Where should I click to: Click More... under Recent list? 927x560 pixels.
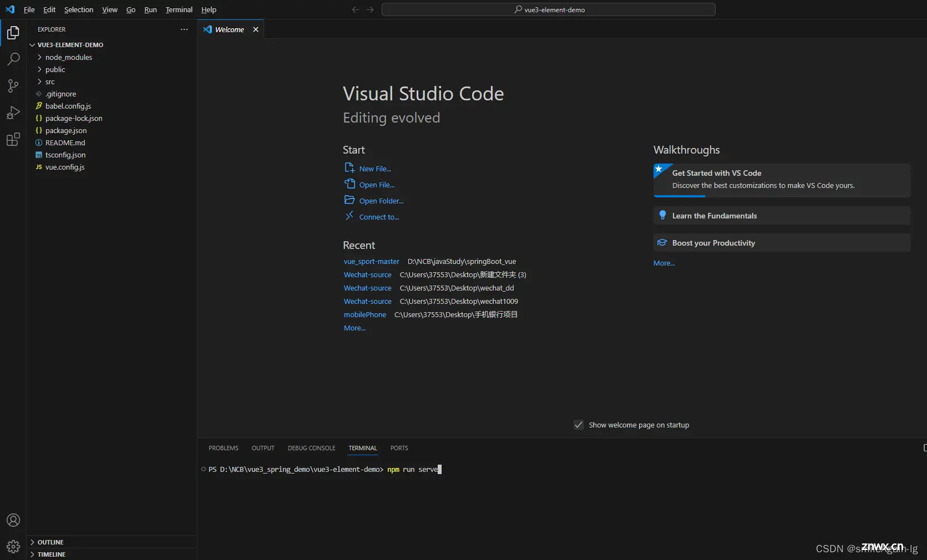355,328
